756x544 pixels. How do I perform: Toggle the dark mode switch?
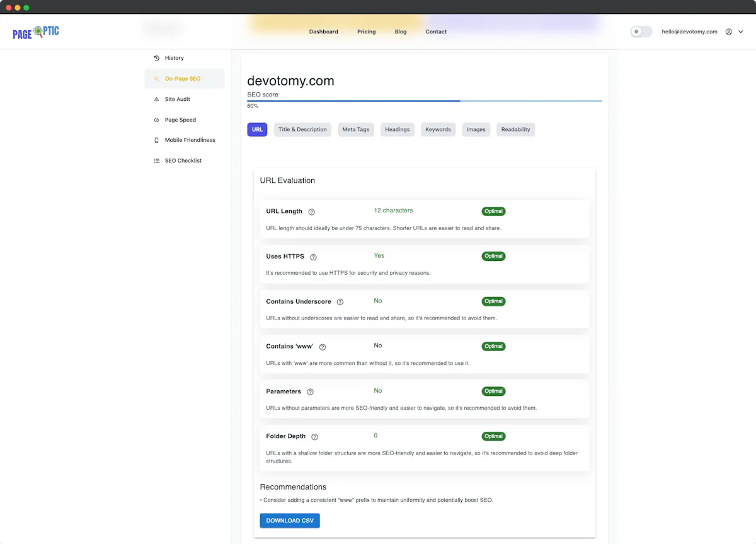(641, 32)
